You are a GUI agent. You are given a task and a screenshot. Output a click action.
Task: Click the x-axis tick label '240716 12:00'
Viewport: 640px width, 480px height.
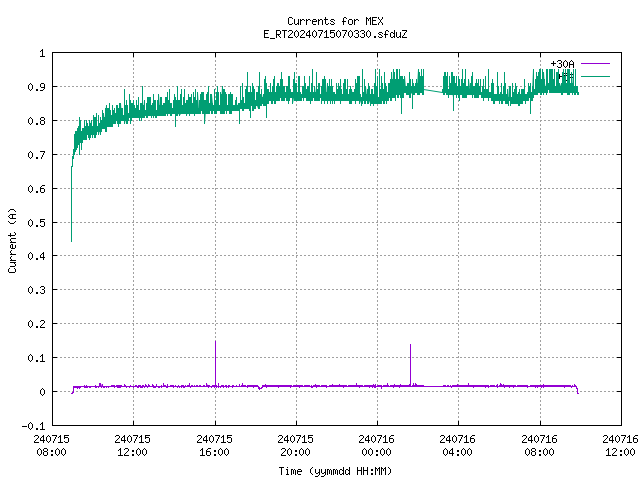(620, 445)
